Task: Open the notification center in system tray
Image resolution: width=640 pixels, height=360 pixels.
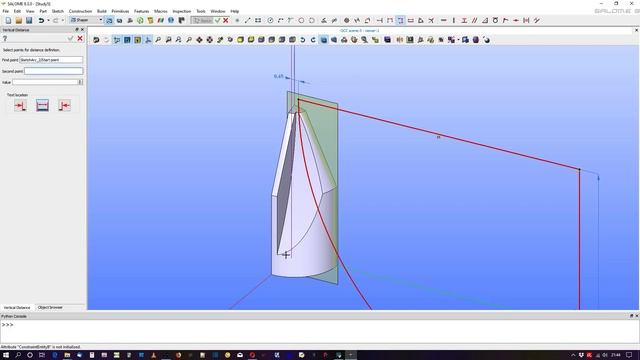Action: point(629,355)
